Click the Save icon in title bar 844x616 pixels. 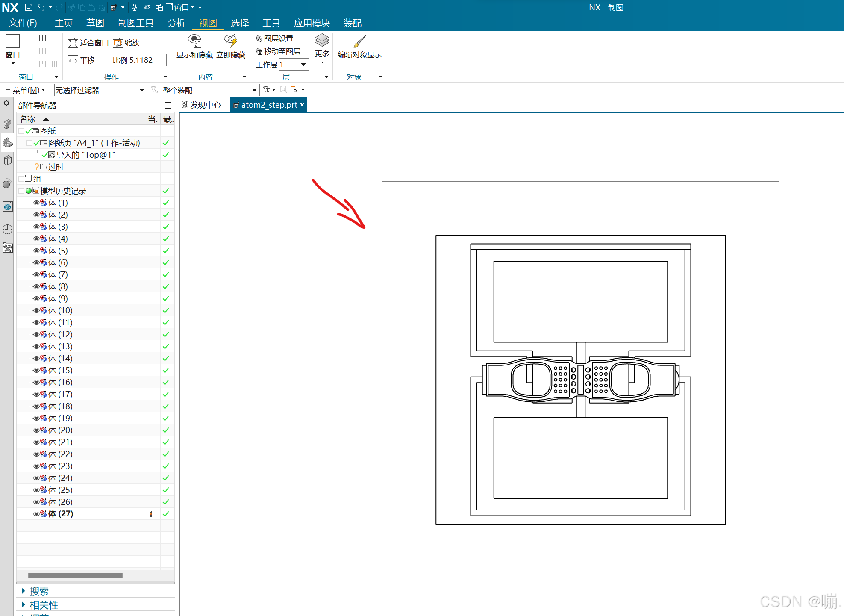click(28, 7)
